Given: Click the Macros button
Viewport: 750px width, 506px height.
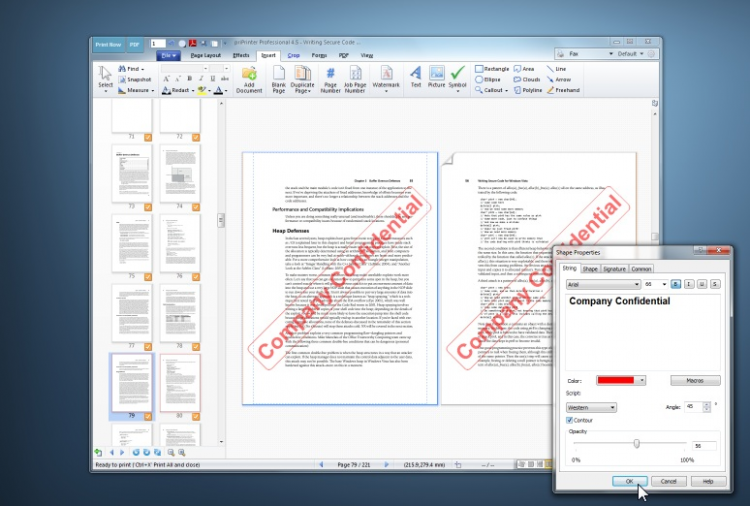Looking at the screenshot, I should coord(695,380).
